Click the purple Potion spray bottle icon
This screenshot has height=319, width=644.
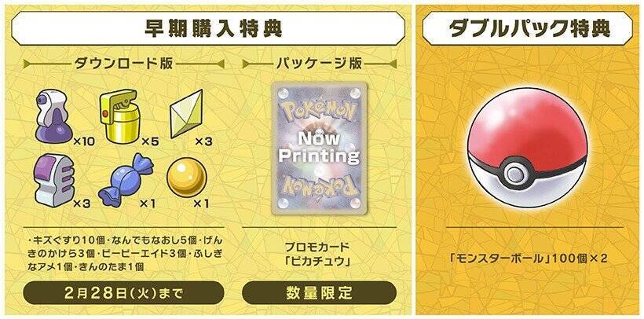click(x=54, y=115)
